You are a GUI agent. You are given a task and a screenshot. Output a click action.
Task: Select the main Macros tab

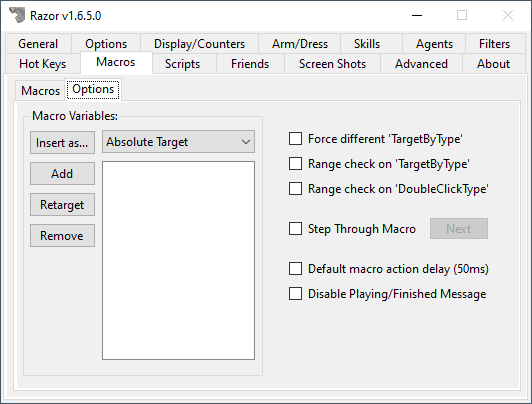pyautogui.click(x=116, y=62)
